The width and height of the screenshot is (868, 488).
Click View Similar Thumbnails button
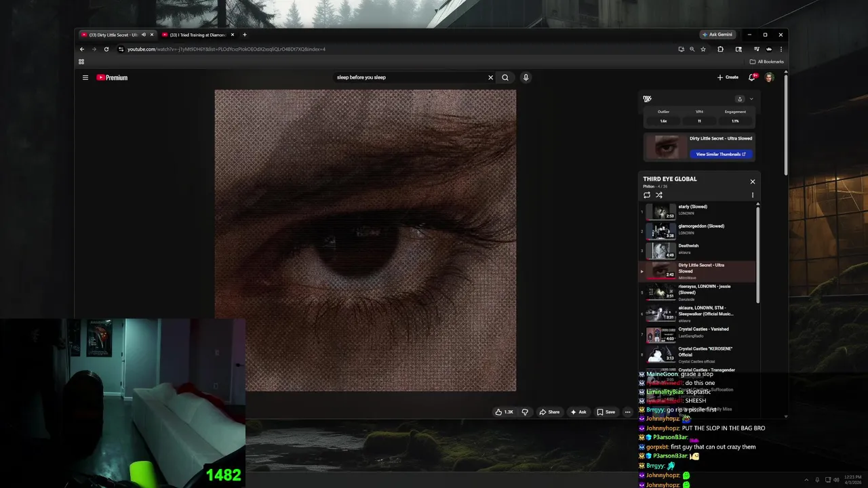coord(721,154)
